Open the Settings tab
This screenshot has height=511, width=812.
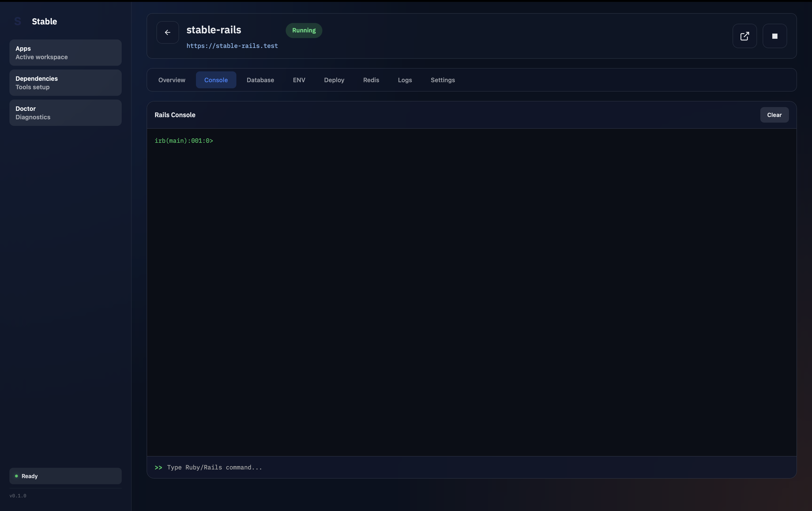pyautogui.click(x=442, y=80)
